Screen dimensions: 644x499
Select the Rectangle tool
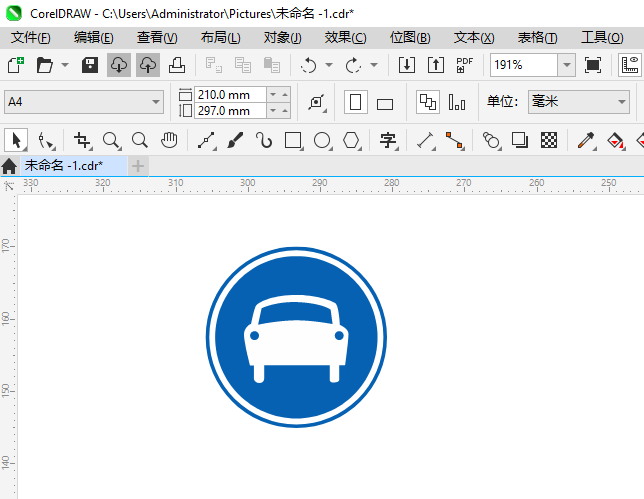[293, 140]
